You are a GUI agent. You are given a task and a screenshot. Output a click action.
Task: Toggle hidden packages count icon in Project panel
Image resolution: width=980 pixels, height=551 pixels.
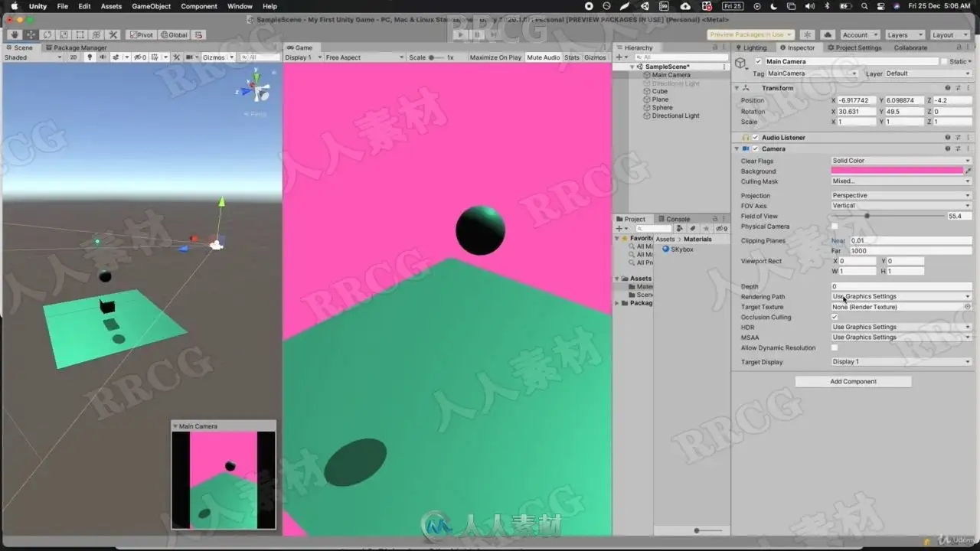click(x=721, y=228)
